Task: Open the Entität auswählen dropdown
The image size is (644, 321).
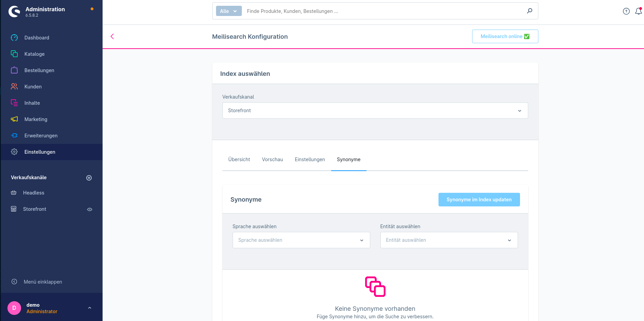Action: coord(449,240)
